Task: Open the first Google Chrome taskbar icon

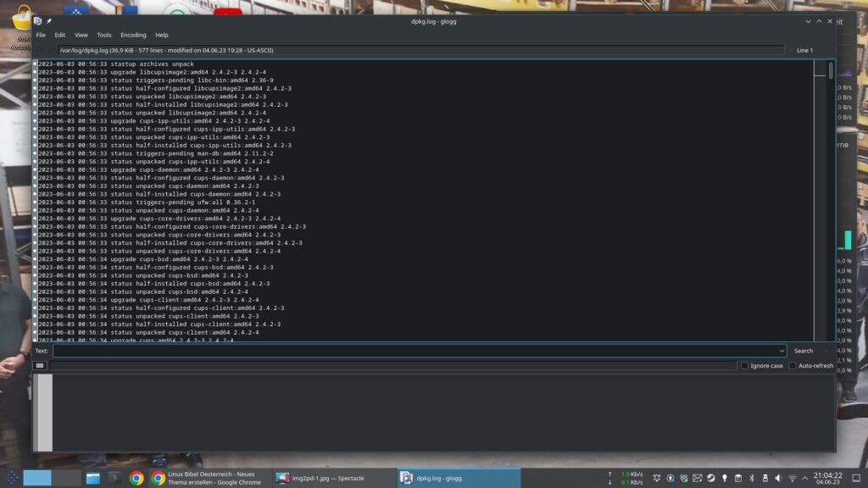Action: pos(136,478)
